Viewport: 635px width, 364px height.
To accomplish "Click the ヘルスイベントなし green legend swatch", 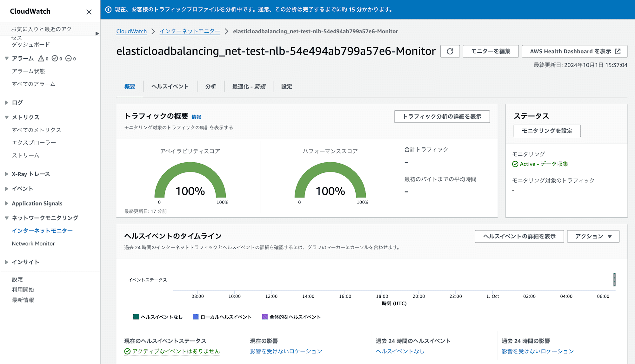I will (x=136, y=317).
